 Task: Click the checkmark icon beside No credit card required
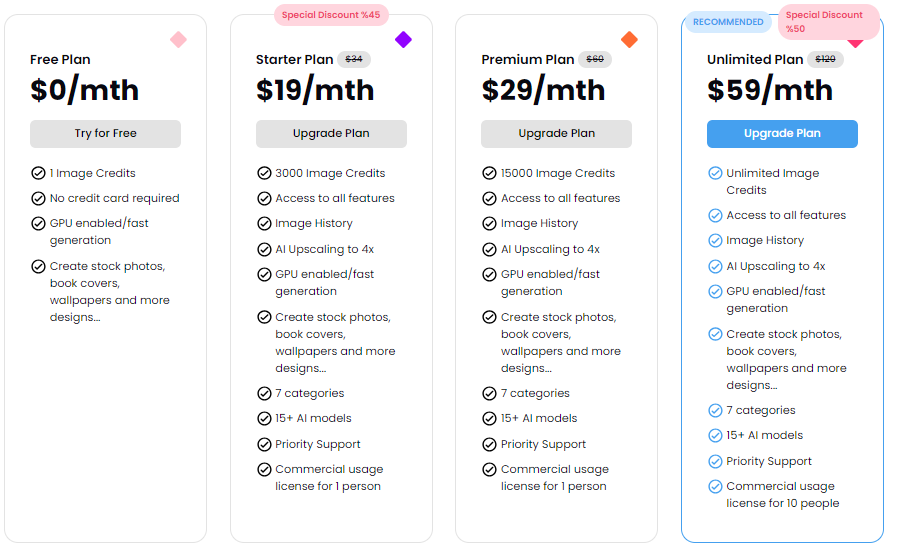[38, 198]
